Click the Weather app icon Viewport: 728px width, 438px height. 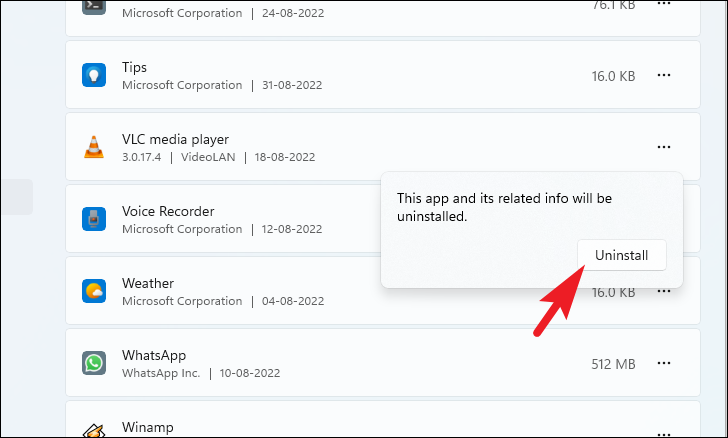click(x=94, y=291)
